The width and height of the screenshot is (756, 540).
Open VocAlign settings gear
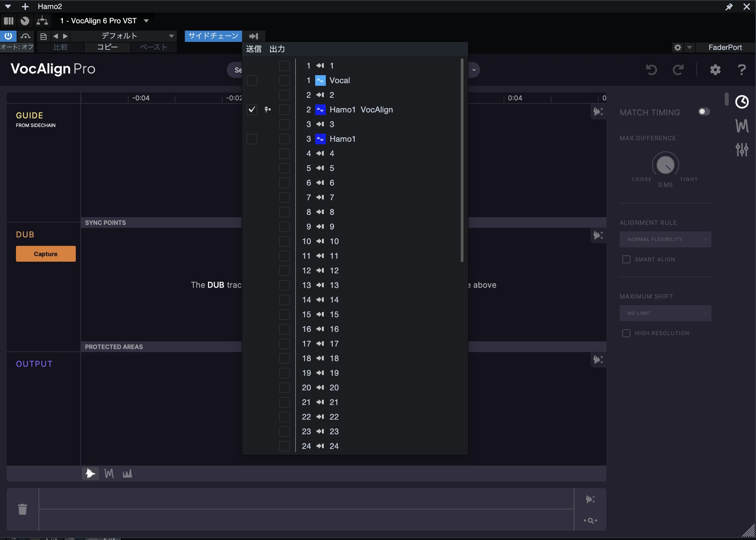click(x=715, y=70)
